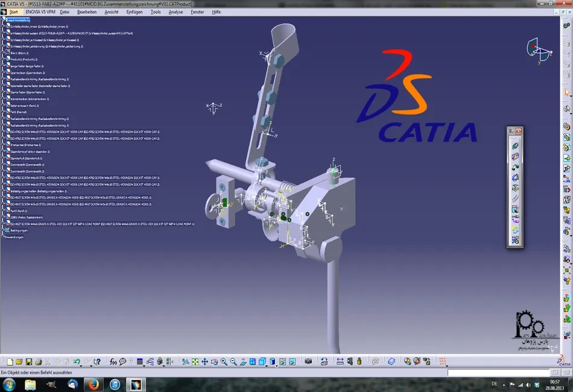The height and width of the screenshot is (392, 573).
Task: Click the Save icon in bottom toolbar
Action: click(x=29, y=362)
